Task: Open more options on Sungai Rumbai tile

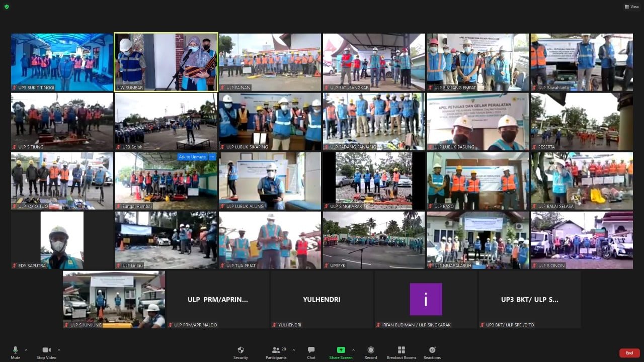Action: click(x=212, y=157)
